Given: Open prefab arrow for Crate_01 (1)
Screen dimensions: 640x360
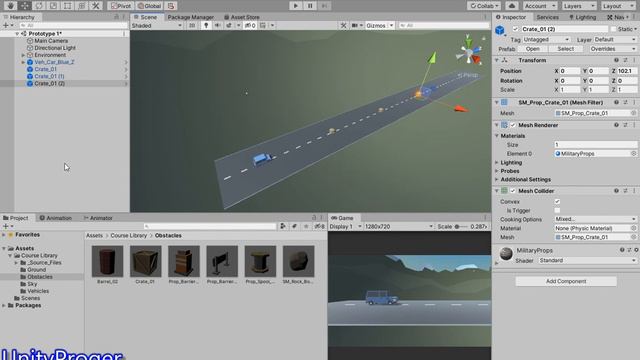Looking at the screenshot, I should click(x=126, y=76).
